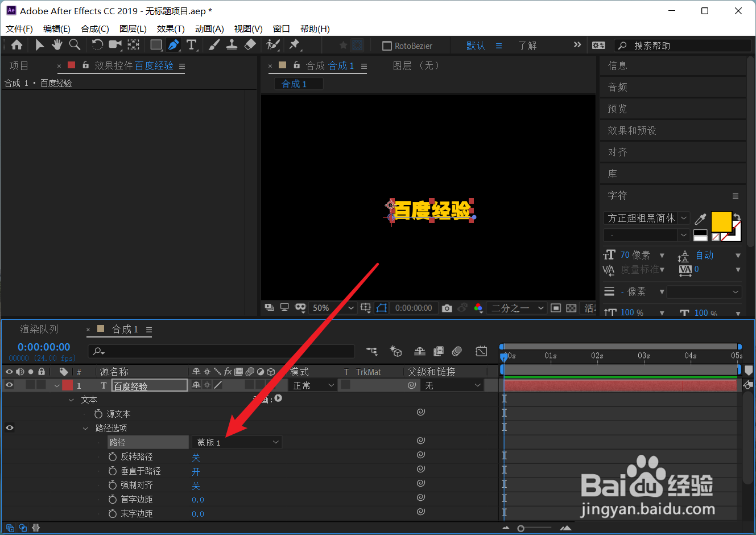Select the Pen tool
This screenshot has height=535, width=756.
[x=174, y=45]
